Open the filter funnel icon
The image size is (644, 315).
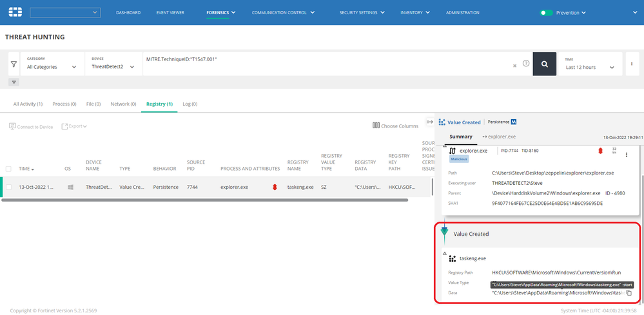coord(14,64)
